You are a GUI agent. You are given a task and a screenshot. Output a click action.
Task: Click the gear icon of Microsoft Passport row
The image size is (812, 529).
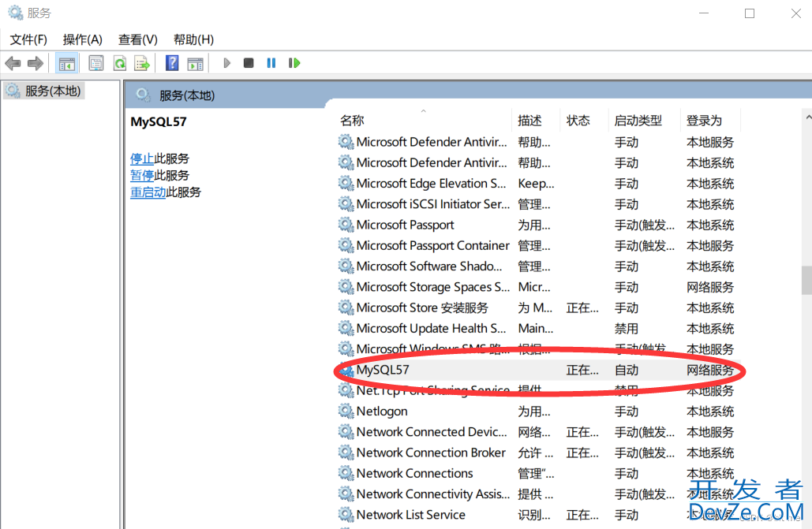[x=346, y=225]
